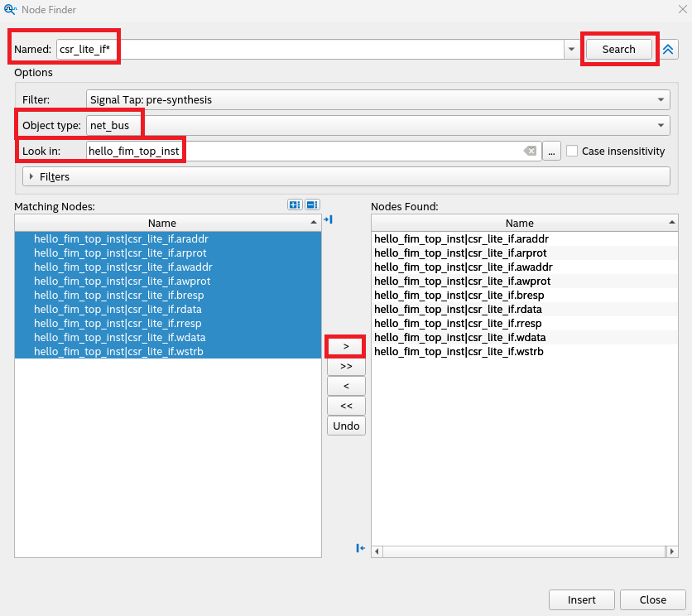Image resolution: width=692 pixels, height=616 pixels.
Task: Click Nodes Found scrollbar right arrow
Action: click(671, 551)
